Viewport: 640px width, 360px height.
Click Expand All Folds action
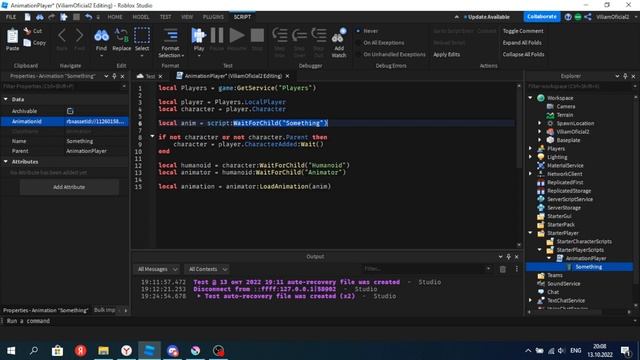522,42
